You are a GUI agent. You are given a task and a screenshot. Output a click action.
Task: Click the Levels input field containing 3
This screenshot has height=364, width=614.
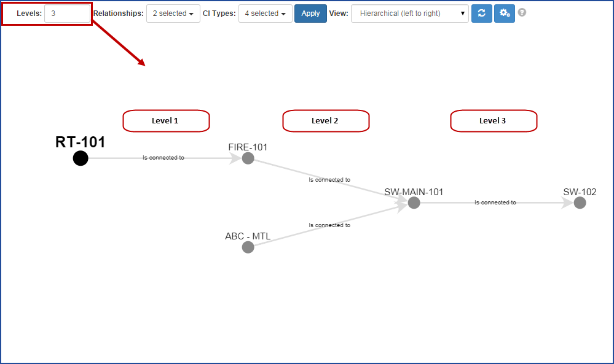66,12
